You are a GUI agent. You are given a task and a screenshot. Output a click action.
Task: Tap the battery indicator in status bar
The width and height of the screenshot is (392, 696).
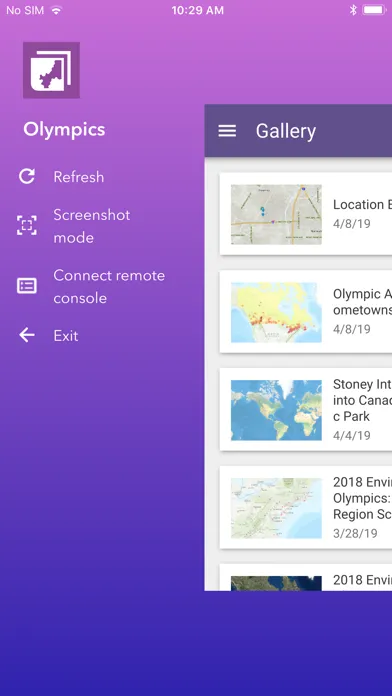pos(374,10)
